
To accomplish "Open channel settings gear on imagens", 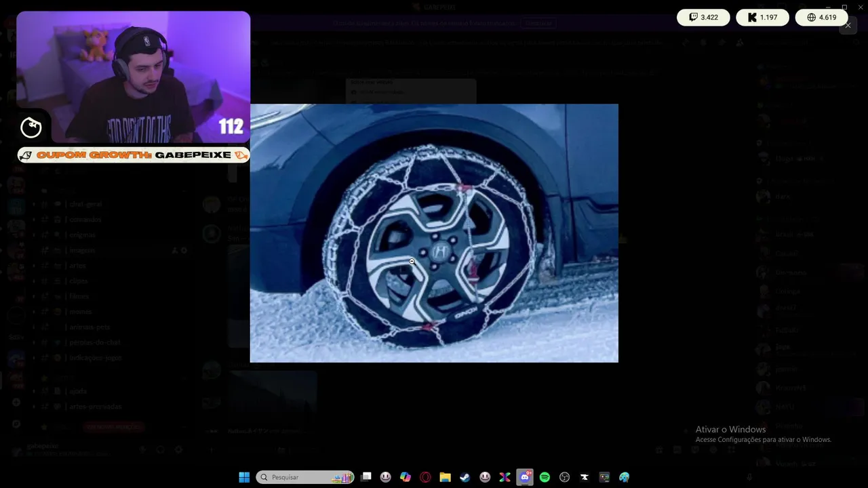I will click(x=184, y=250).
